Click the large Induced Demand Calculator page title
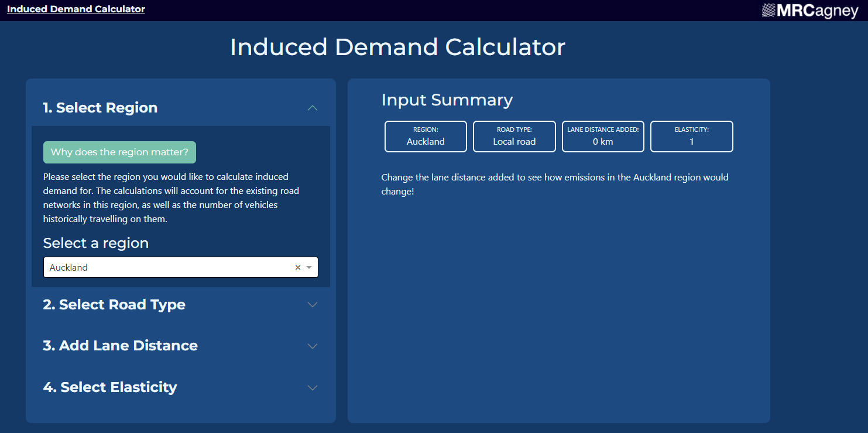 (397, 47)
